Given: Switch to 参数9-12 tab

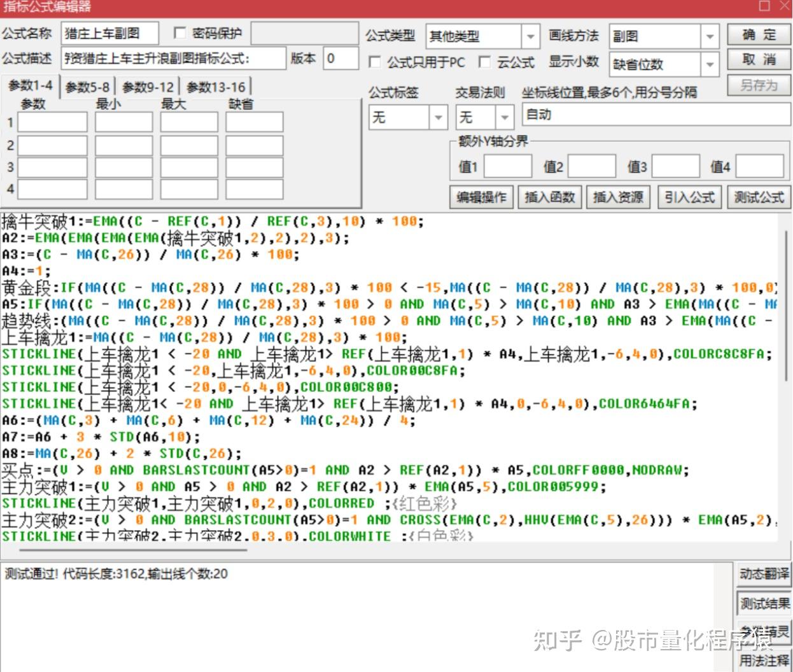Looking at the screenshot, I should pos(148,87).
